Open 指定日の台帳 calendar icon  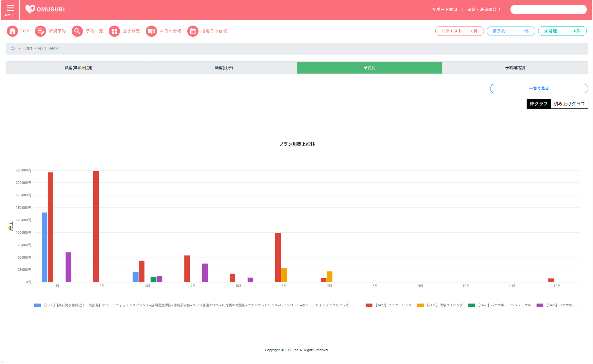point(193,31)
